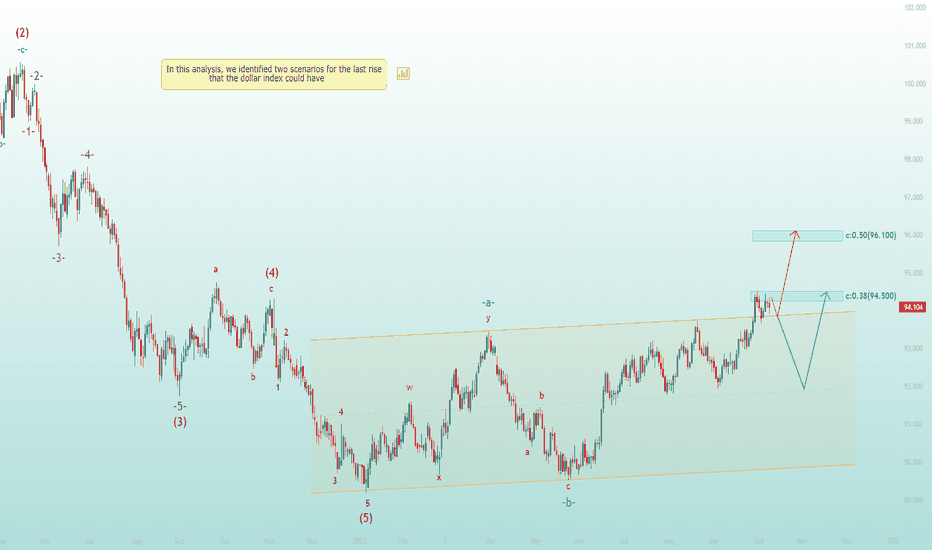Click Feb on the time axis

tap(402, 541)
